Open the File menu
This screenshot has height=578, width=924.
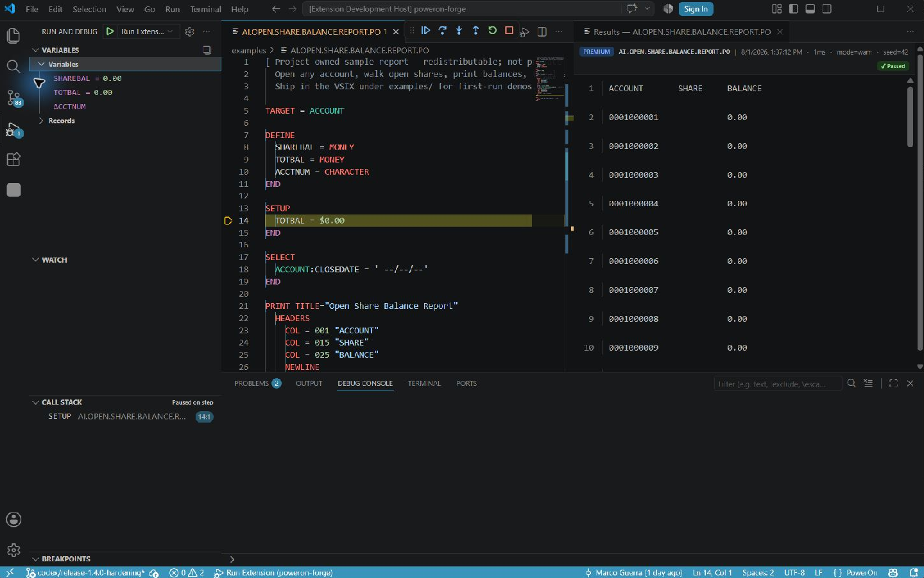[x=32, y=9]
